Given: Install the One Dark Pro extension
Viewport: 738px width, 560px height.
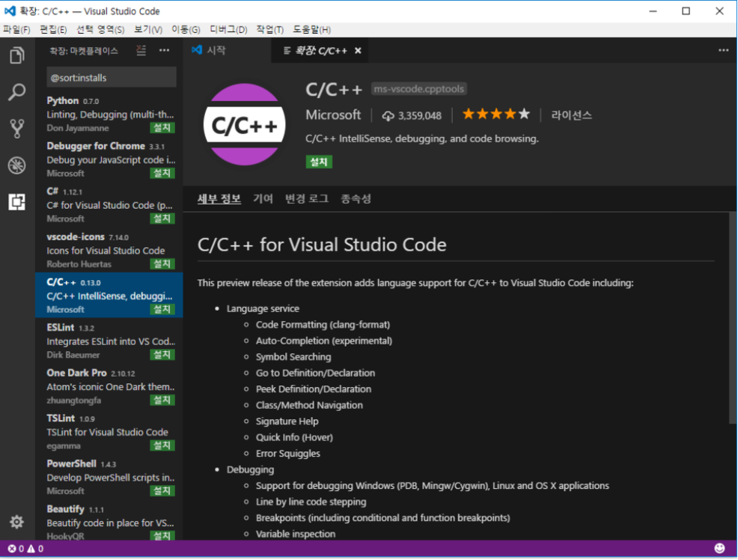Looking at the screenshot, I should (162, 400).
